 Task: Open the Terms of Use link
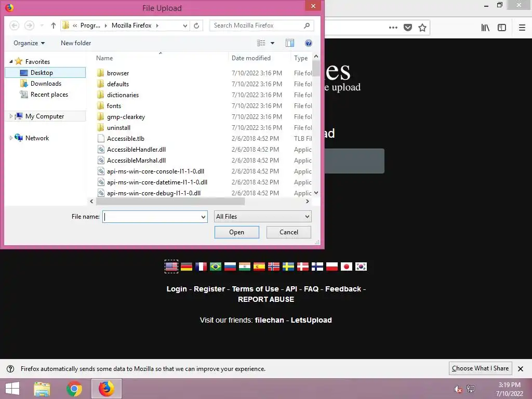point(256,289)
